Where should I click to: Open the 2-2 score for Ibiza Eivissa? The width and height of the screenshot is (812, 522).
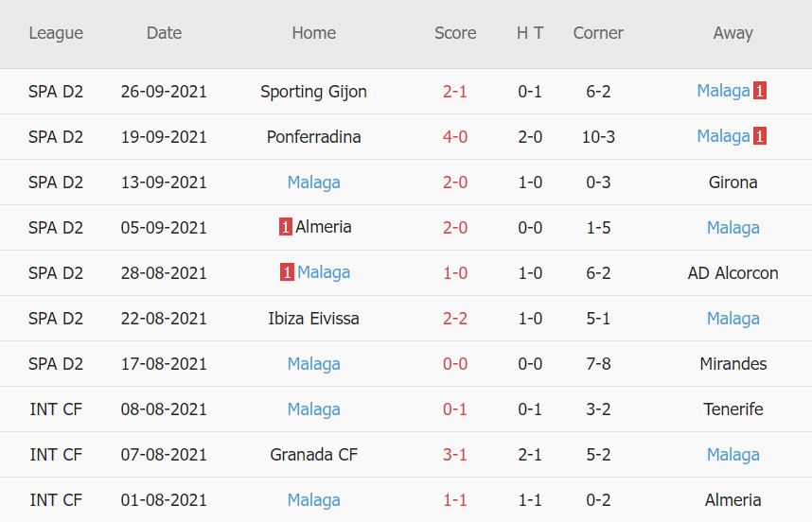455,319
